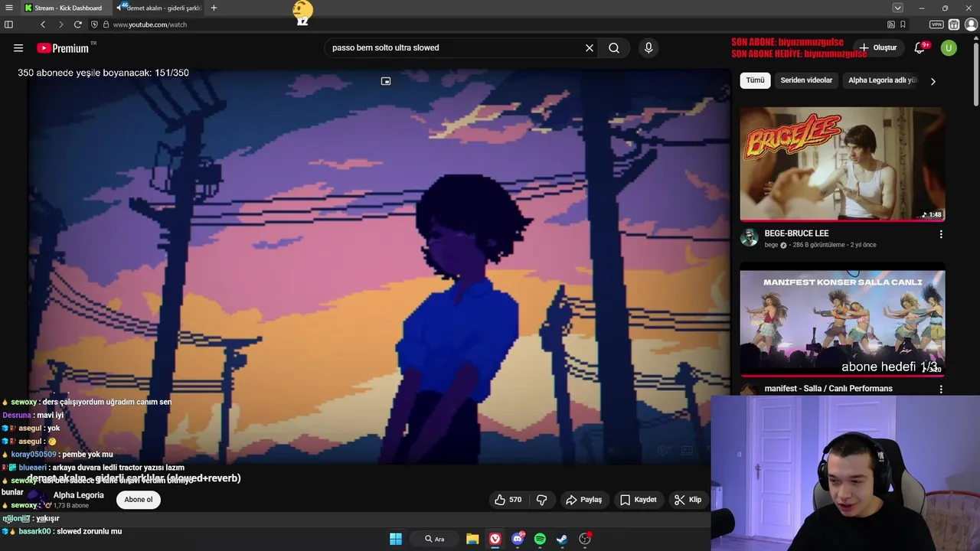The image size is (980, 551).
Task: Open Steam from taskbar
Action: [x=562, y=539]
